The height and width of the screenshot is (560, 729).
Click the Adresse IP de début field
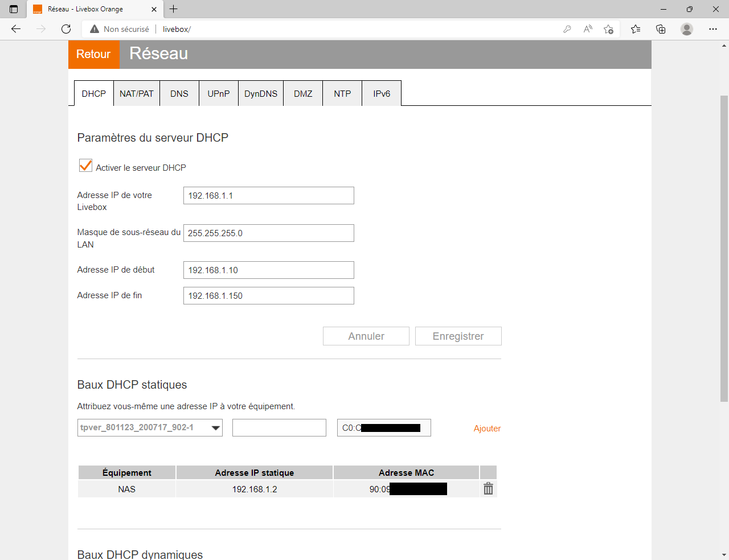(269, 270)
